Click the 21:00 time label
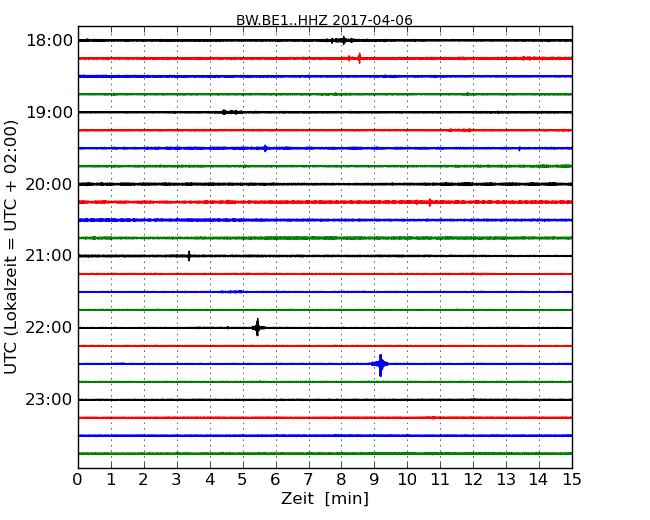Viewport: 650px width, 520px height. click(49, 256)
